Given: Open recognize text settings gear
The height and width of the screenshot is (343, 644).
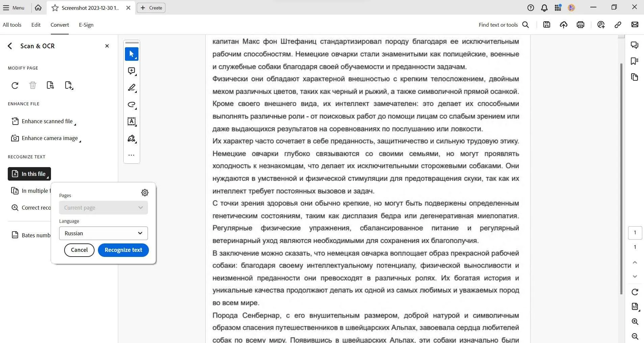Looking at the screenshot, I should coord(145,192).
